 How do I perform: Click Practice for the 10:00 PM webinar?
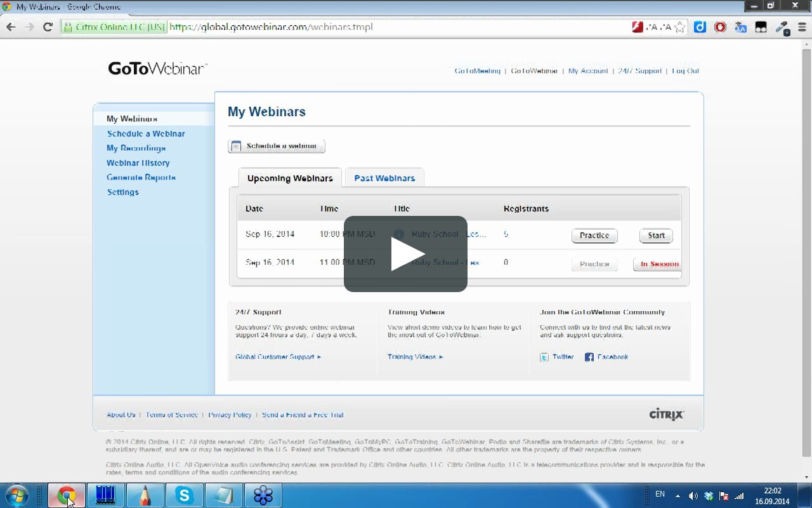pos(594,236)
